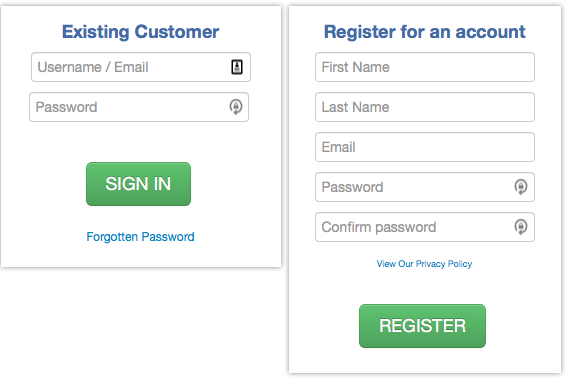Screen dimensions: 573x387
Task: Click the registration Password field
Action: 425,187
